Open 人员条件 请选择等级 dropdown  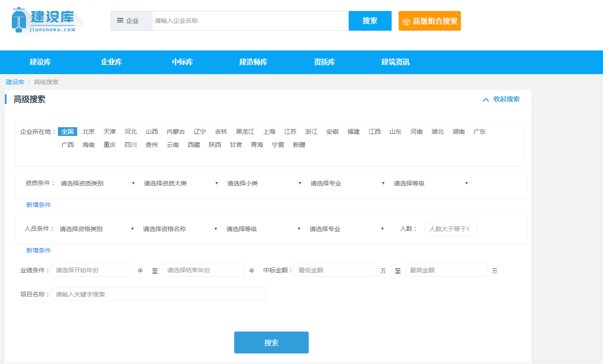point(264,229)
